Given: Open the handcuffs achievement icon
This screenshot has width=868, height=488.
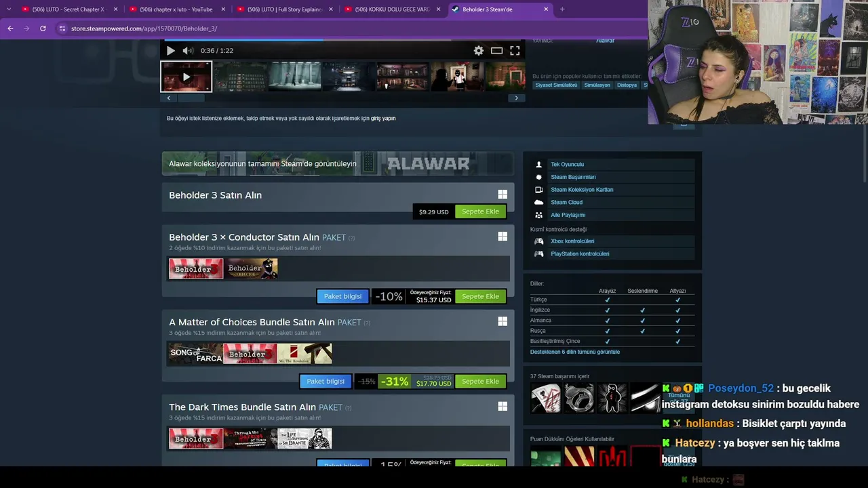Looking at the screenshot, I should (579, 398).
